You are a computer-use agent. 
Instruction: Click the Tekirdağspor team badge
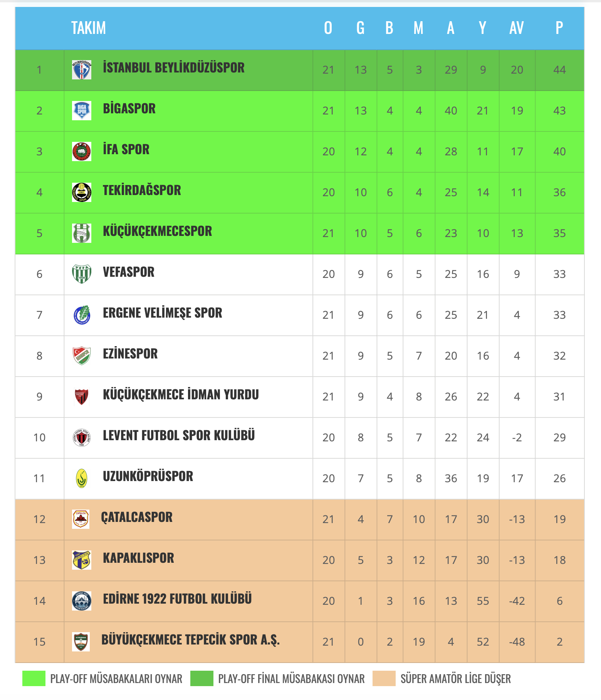[82, 192]
